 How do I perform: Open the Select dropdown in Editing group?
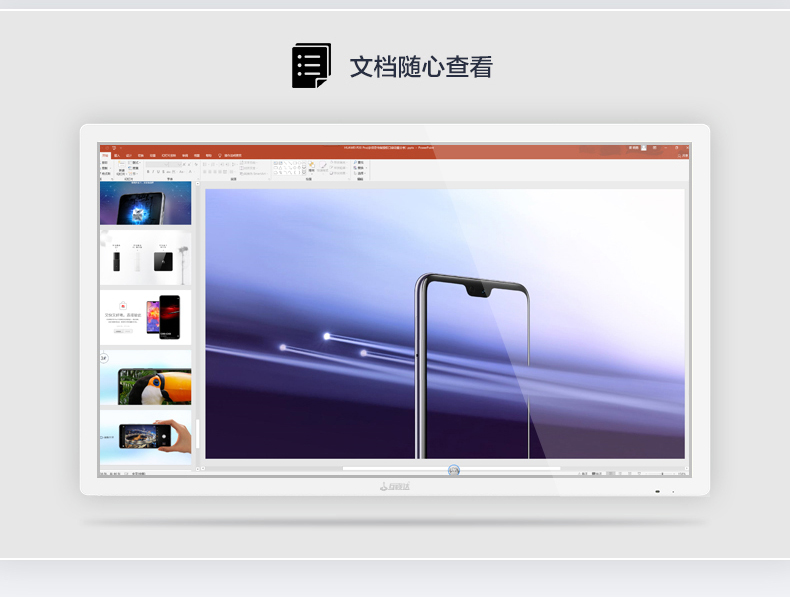pos(360,173)
